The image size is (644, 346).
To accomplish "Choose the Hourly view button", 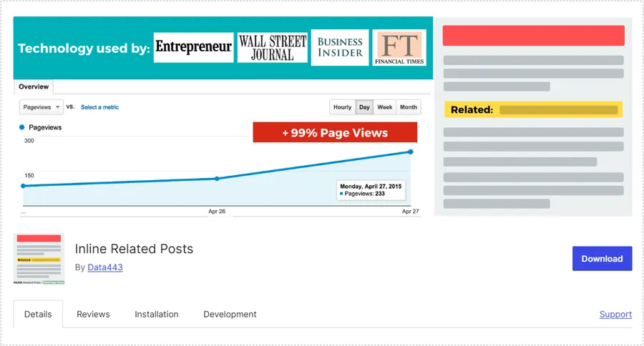I will tap(343, 107).
